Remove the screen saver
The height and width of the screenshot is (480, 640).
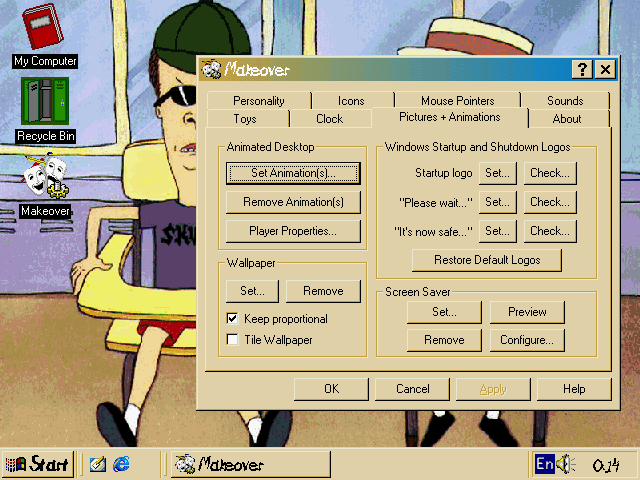click(x=444, y=340)
